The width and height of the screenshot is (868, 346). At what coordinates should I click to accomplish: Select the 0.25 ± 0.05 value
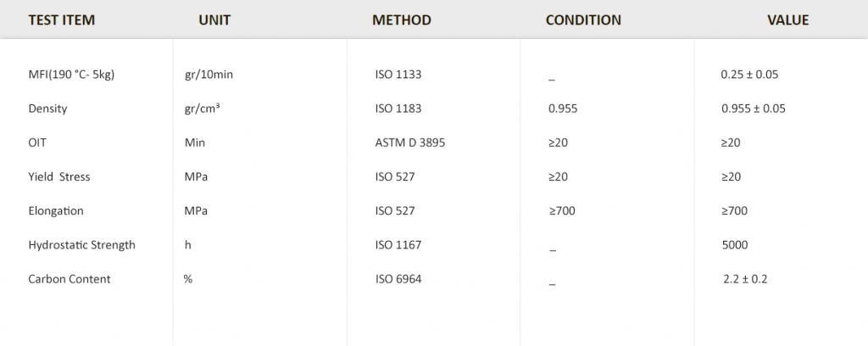pos(749,75)
